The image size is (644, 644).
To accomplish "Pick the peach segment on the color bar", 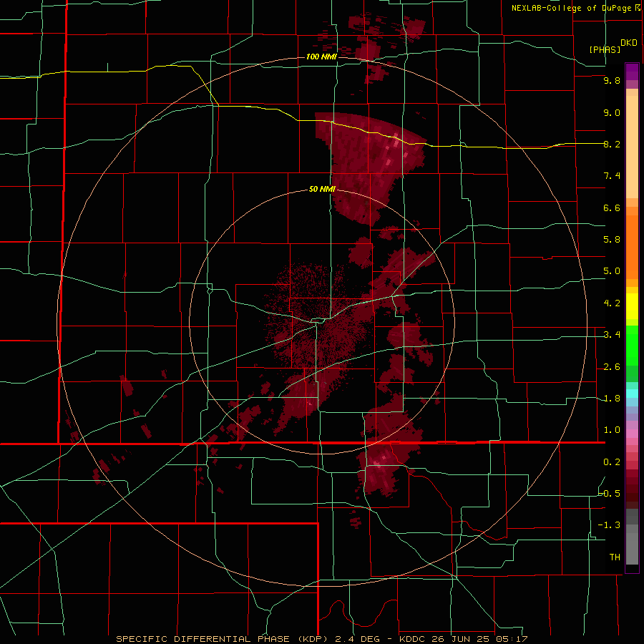I will [632, 147].
